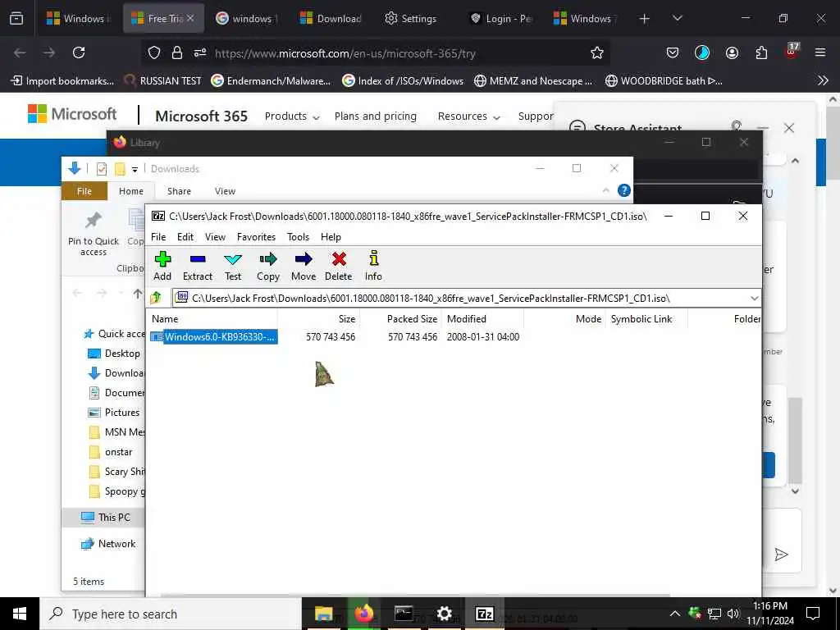Viewport: 840px width, 630px height.
Task: Extract files using 7-Zip Extract icon
Action: 198,267
